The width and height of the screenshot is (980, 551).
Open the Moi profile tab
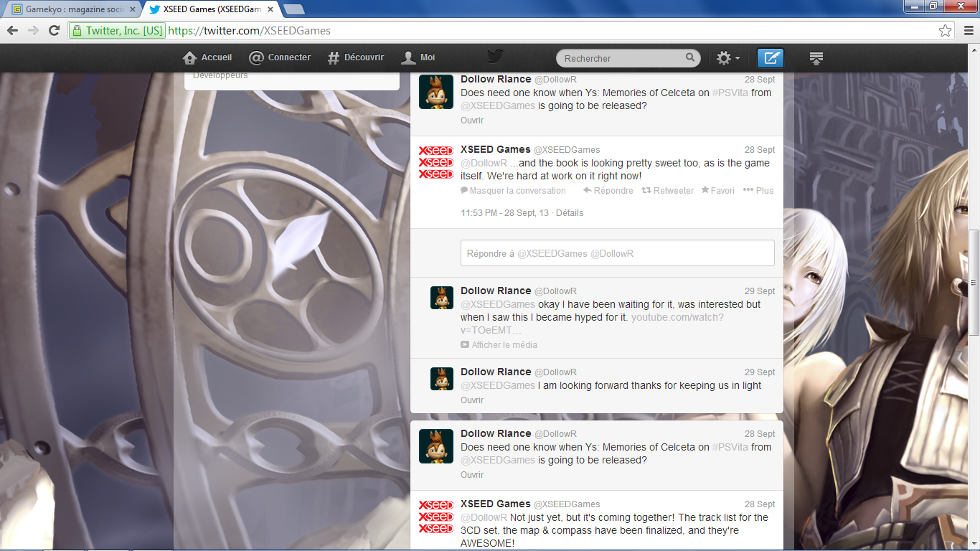click(x=418, y=57)
